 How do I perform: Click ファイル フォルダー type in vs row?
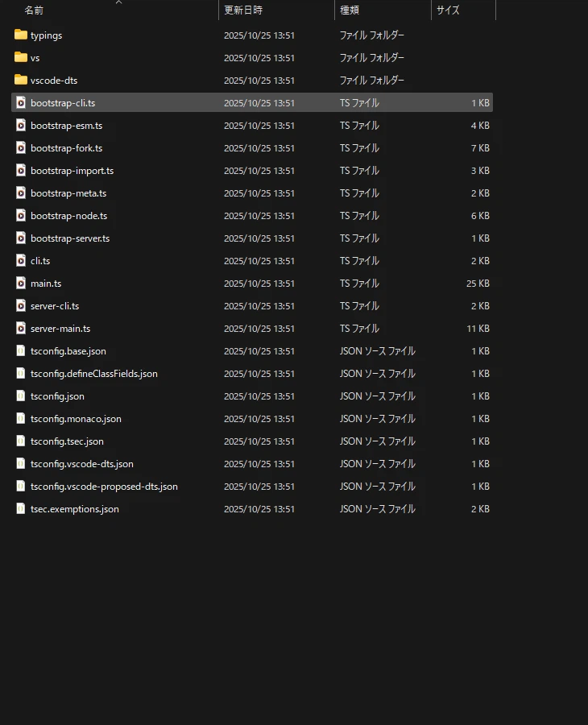(371, 58)
